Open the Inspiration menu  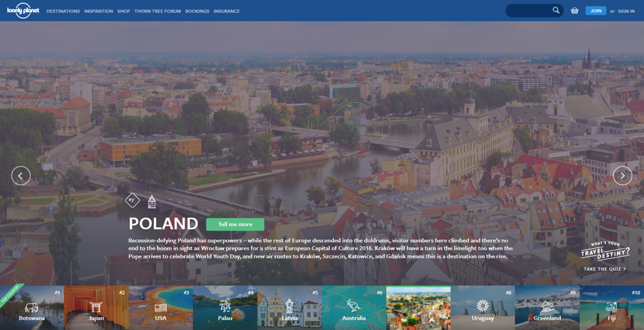(98, 11)
